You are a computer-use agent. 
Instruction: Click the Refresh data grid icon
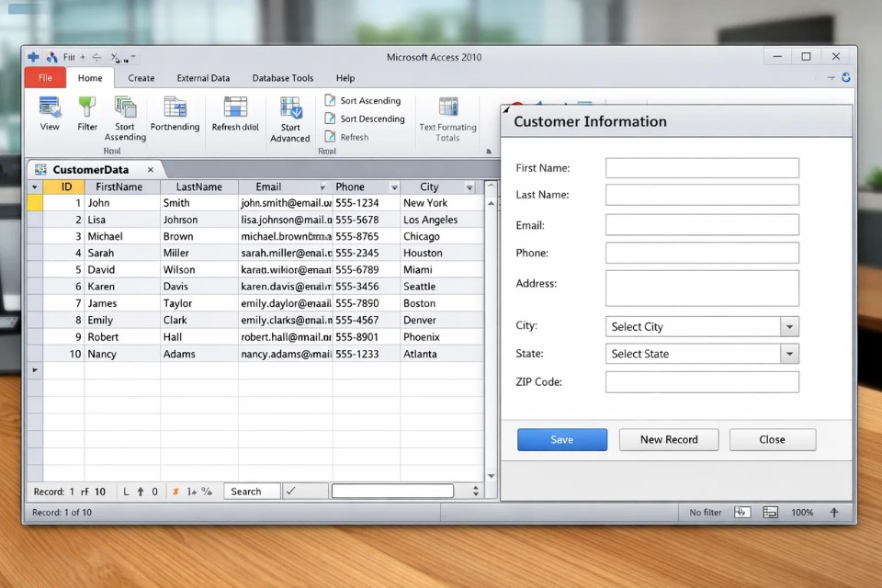click(x=235, y=108)
